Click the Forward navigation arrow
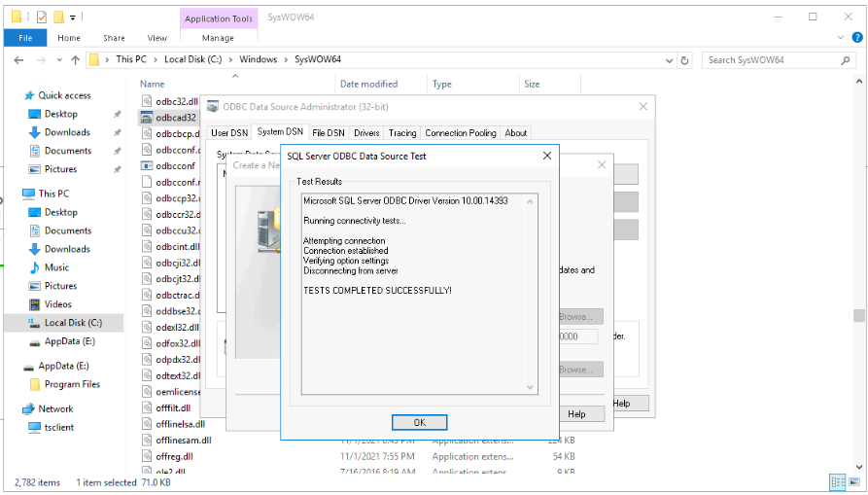868x495 pixels. point(41,59)
